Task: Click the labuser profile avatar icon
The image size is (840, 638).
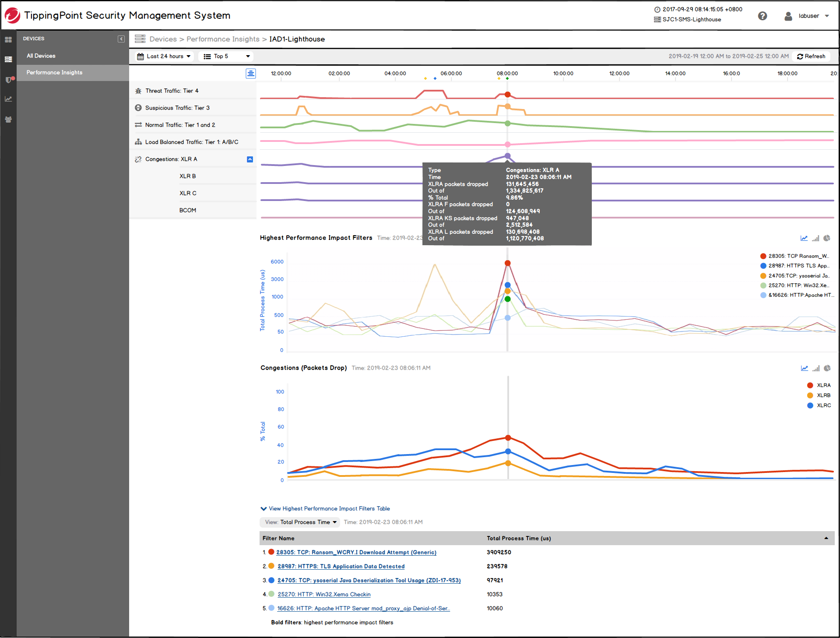Action: (788, 16)
